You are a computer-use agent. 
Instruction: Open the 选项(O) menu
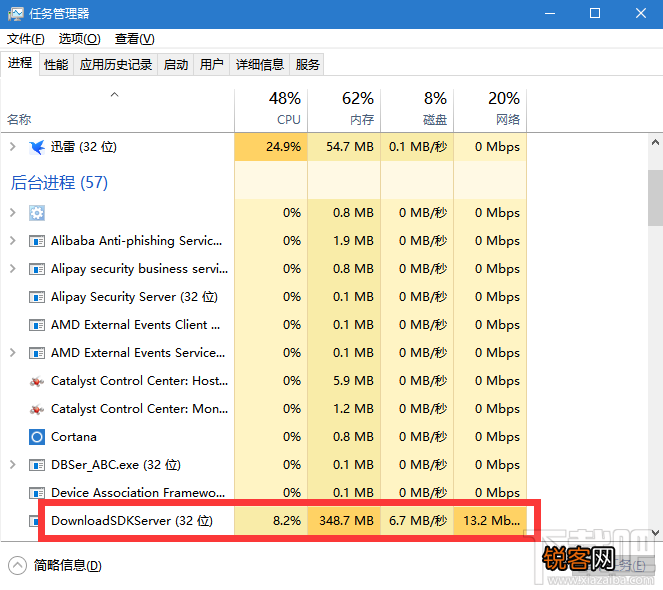point(79,39)
